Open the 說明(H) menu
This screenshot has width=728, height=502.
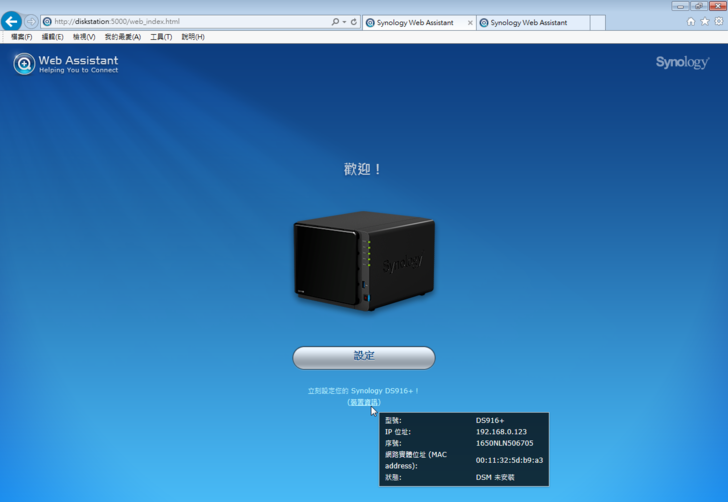193,37
